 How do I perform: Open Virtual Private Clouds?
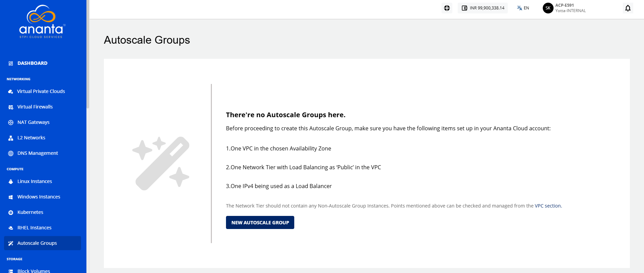tap(41, 91)
